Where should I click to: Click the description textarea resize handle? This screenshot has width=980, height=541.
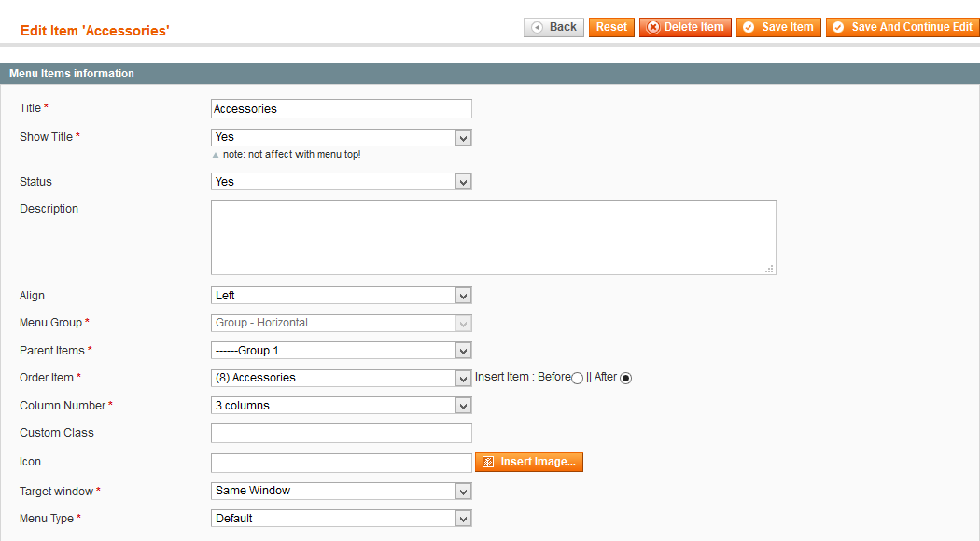pyautogui.click(x=769, y=269)
